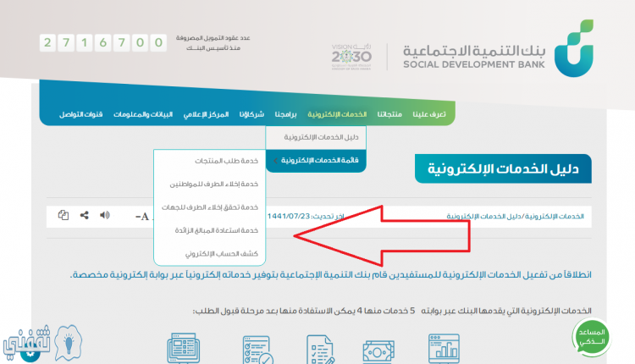635x364 pixels.
Task: Click the دليل الخدمات الإلكترونية page heading
Action: point(503,168)
